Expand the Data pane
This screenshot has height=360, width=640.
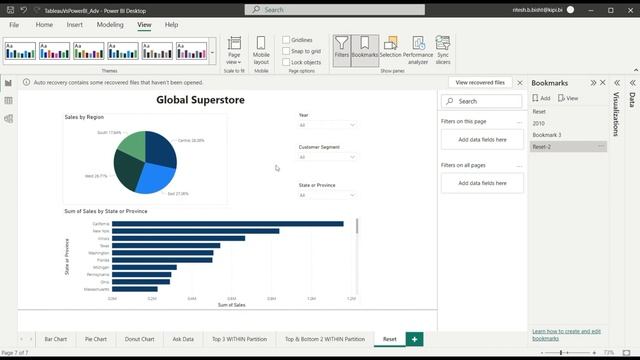(632, 83)
